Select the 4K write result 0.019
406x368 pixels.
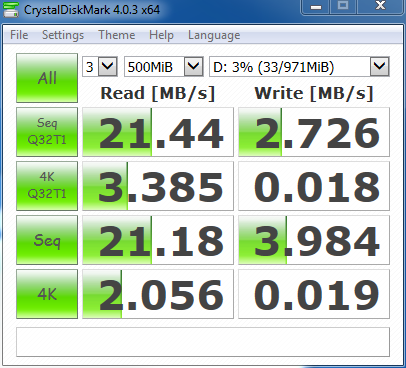click(x=314, y=294)
